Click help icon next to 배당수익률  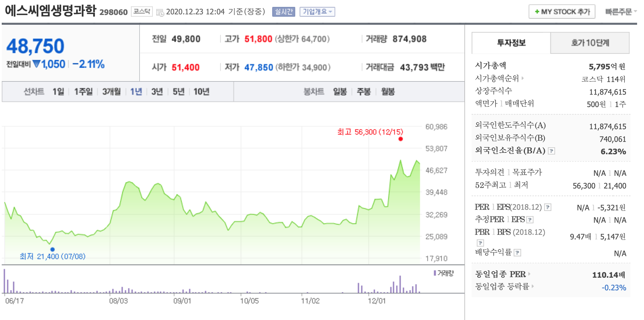[x=517, y=253]
